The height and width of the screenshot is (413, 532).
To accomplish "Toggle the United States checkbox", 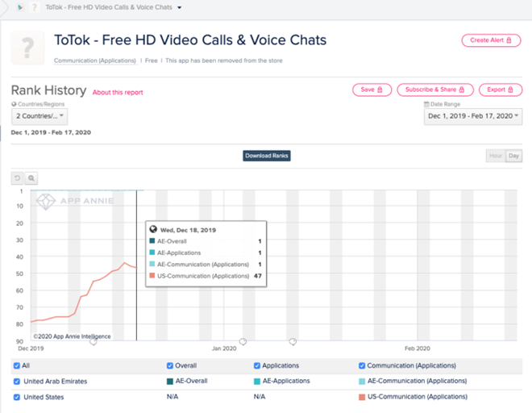I will coord(18,397).
